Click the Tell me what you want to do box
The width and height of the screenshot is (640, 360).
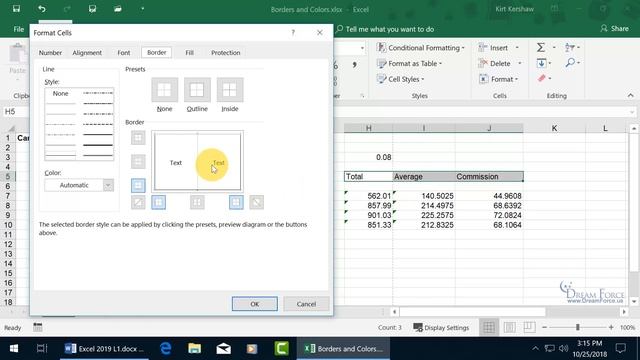pos(385,29)
